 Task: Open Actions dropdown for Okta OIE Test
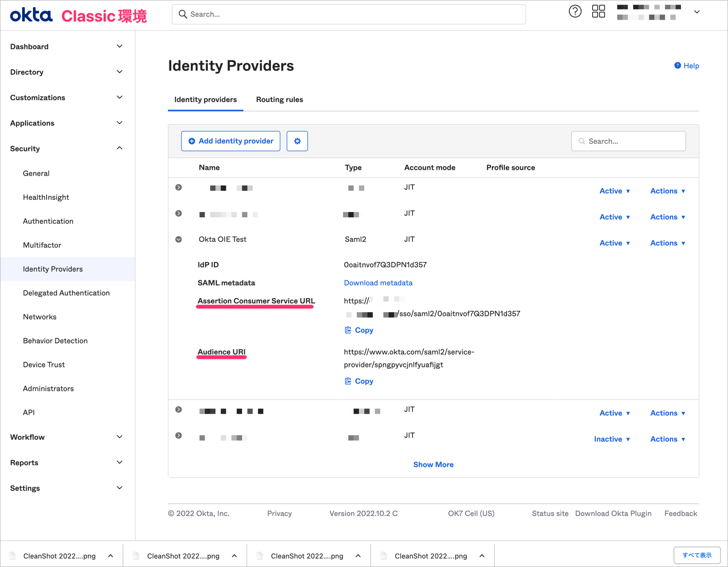pos(667,243)
